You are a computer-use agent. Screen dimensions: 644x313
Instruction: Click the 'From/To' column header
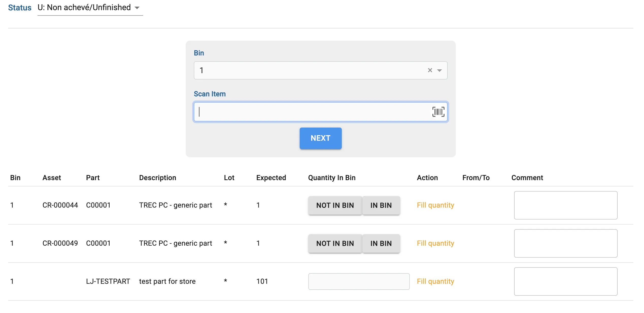(x=476, y=178)
